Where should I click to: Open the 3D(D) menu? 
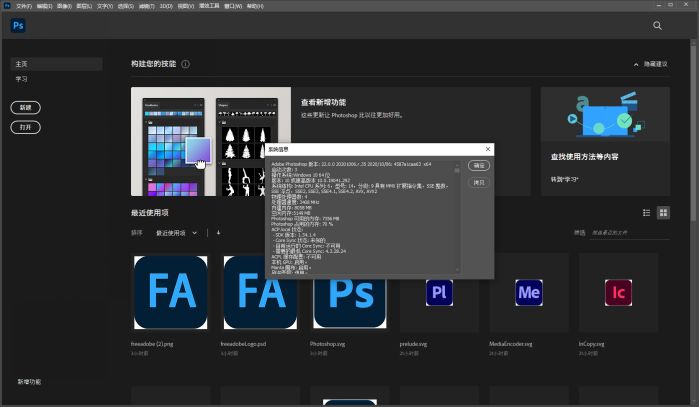[x=166, y=6]
